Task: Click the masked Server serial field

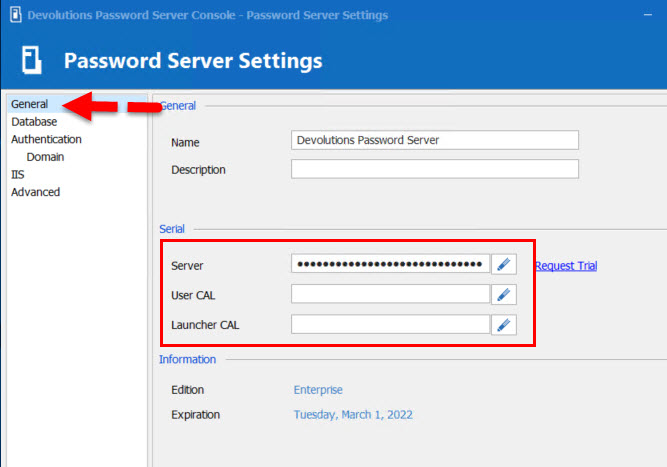Action: [390, 264]
